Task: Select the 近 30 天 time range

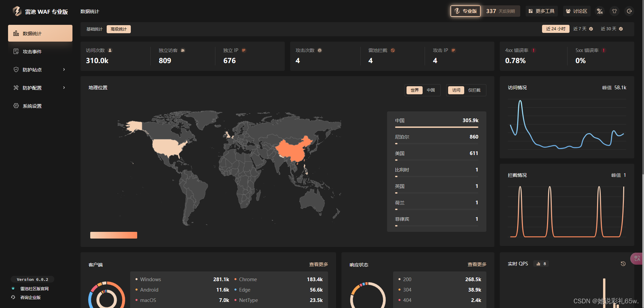Action: tap(611, 29)
